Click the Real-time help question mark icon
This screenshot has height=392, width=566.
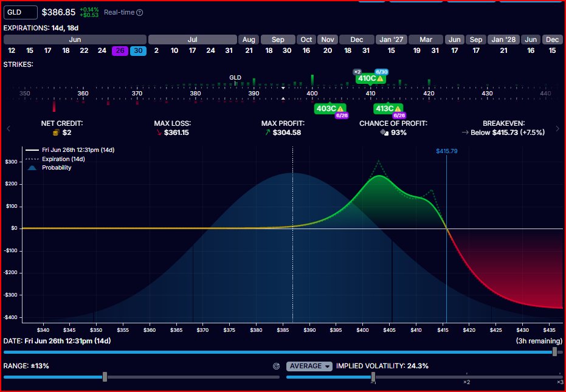140,12
